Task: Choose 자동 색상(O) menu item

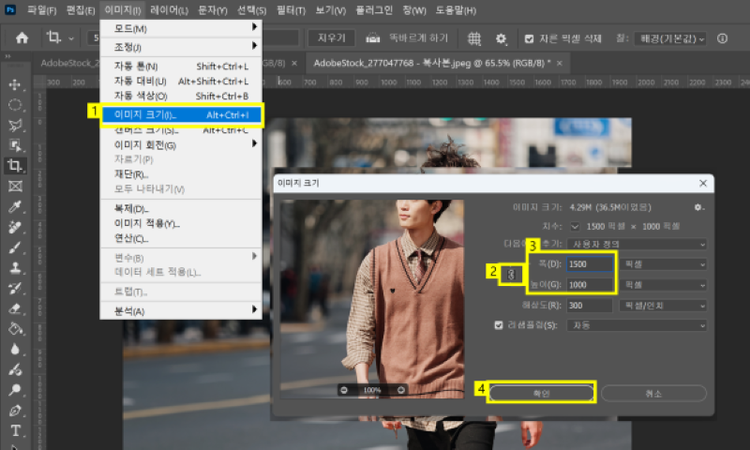Action: [181, 96]
